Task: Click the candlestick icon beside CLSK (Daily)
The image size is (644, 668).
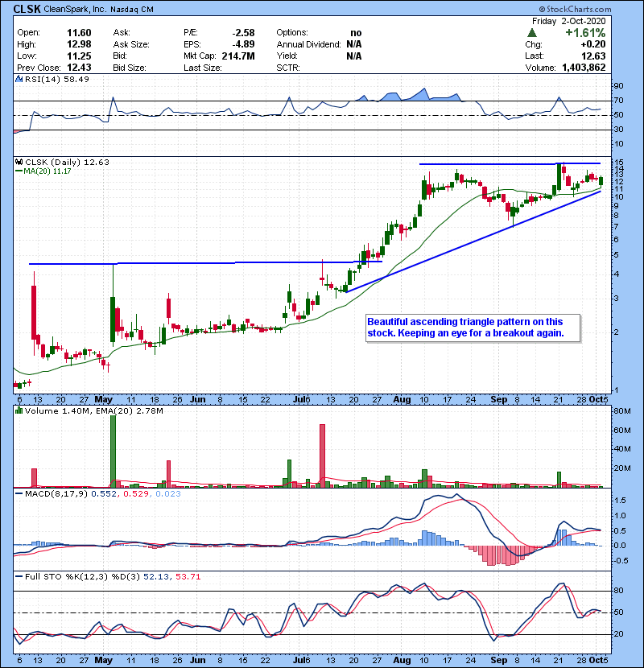Action: 19,163
